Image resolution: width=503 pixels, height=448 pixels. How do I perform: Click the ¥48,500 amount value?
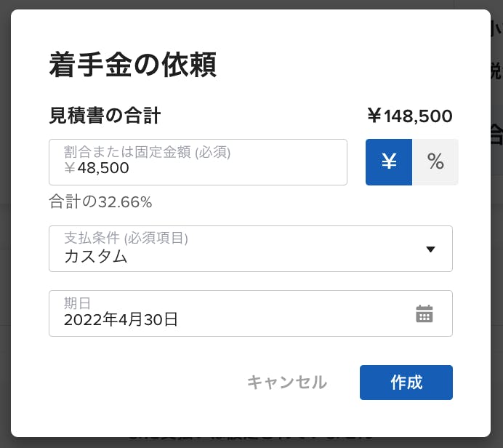tap(96, 168)
